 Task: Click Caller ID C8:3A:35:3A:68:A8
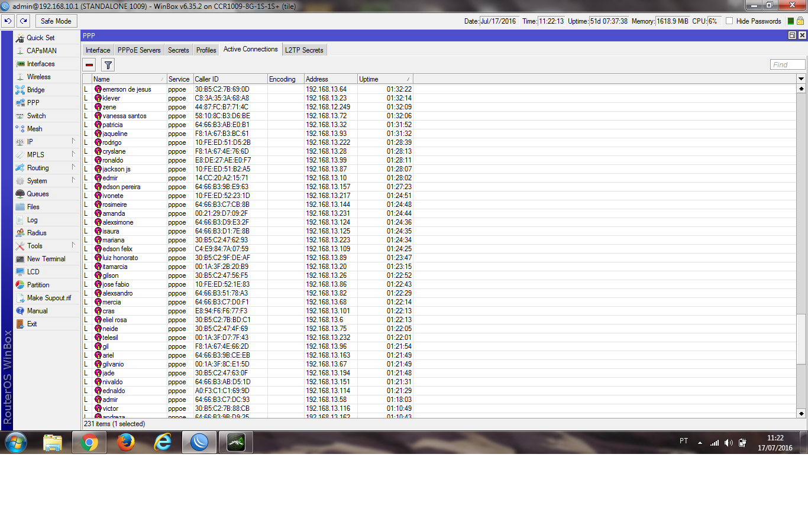coord(222,98)
